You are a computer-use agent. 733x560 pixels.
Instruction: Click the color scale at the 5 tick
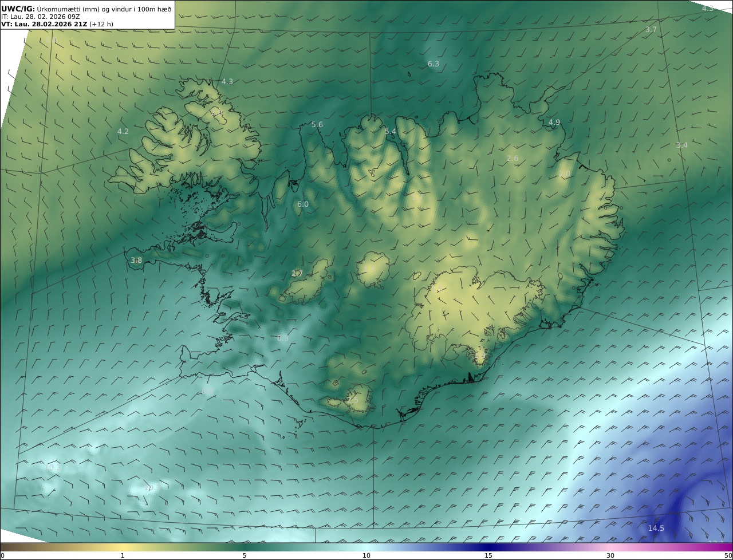pyautogui.click(x=245, y=555)
